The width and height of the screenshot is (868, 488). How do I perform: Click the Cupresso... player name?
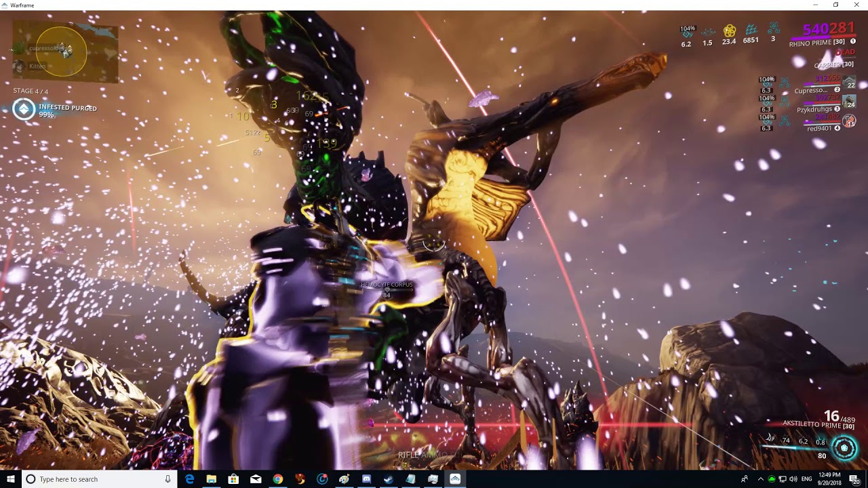[811, 90]
